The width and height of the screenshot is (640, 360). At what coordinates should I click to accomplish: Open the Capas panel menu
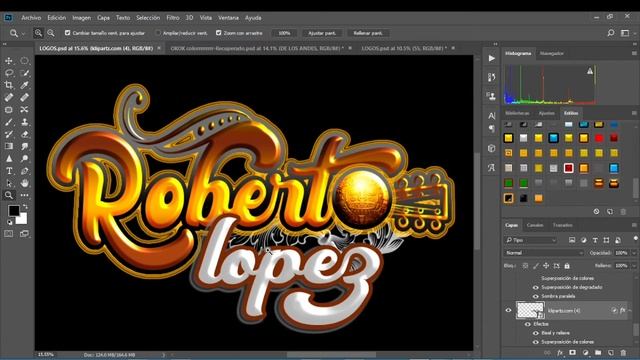tap(634, 225)
